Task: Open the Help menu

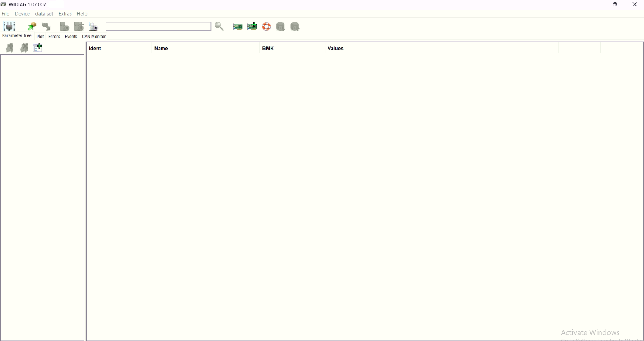Action: click(82, 14)
